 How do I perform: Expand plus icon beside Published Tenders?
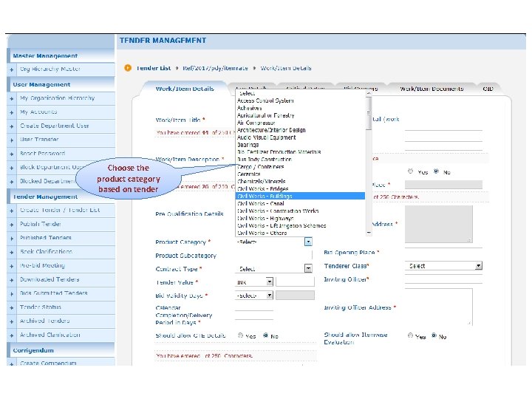(12, 239)
